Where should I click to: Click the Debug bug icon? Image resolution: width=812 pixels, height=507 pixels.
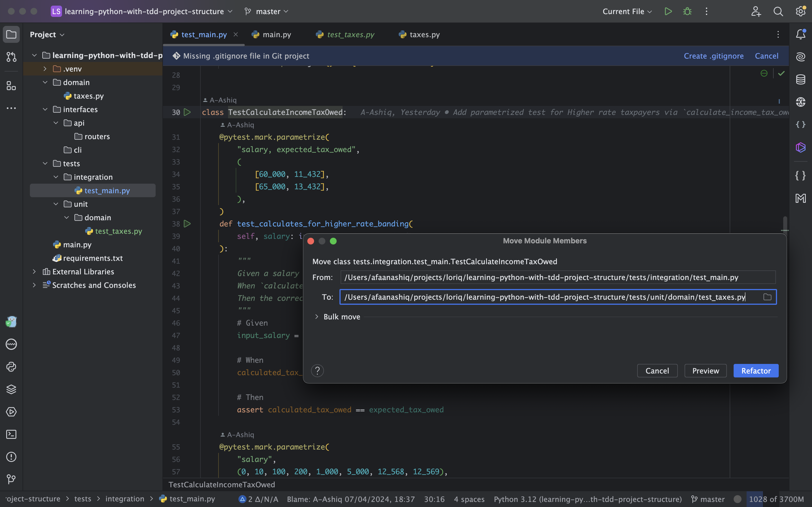tap(687, 11)
